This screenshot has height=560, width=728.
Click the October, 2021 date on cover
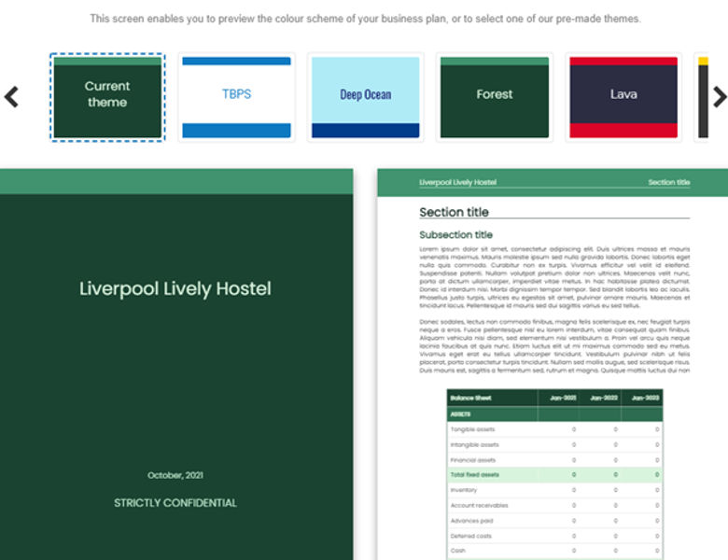[175, 475]
